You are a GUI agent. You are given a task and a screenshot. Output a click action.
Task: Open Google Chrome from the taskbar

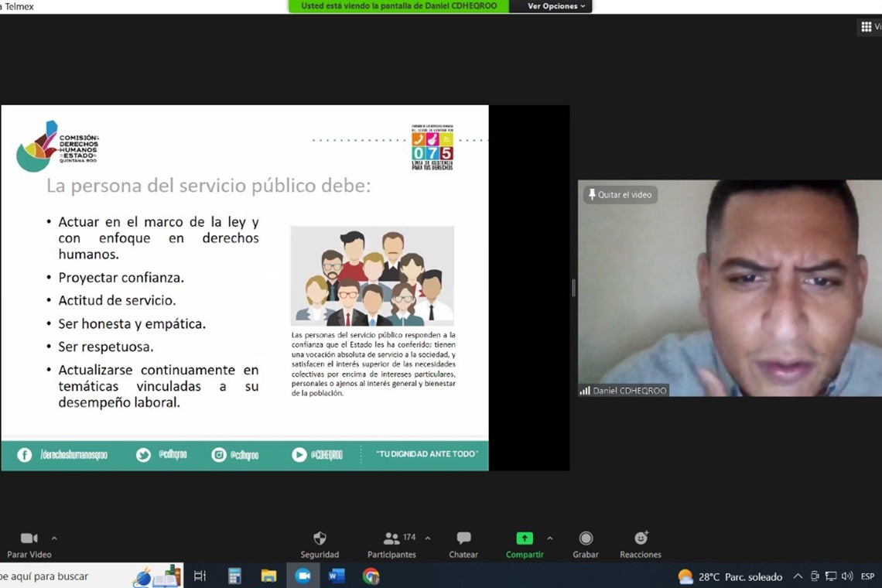pos(371,576)
